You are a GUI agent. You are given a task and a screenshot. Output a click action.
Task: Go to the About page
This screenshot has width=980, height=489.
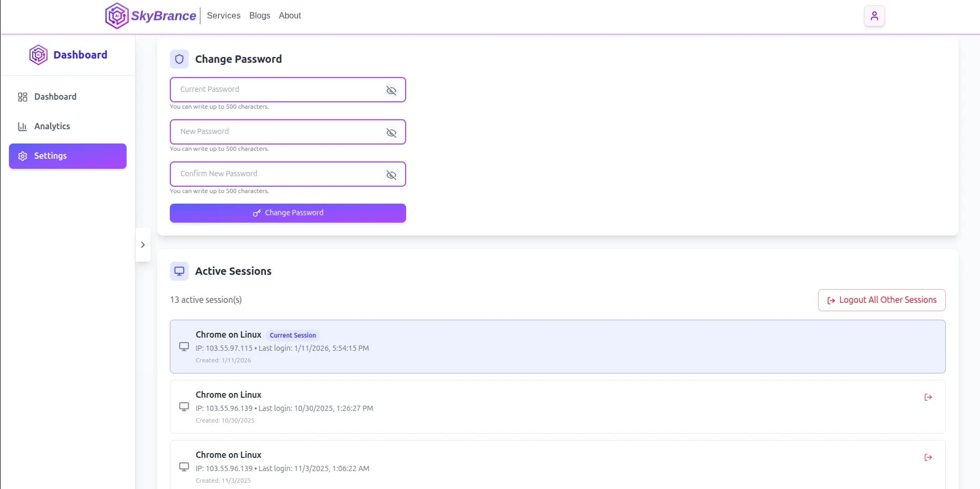point(290,16)
